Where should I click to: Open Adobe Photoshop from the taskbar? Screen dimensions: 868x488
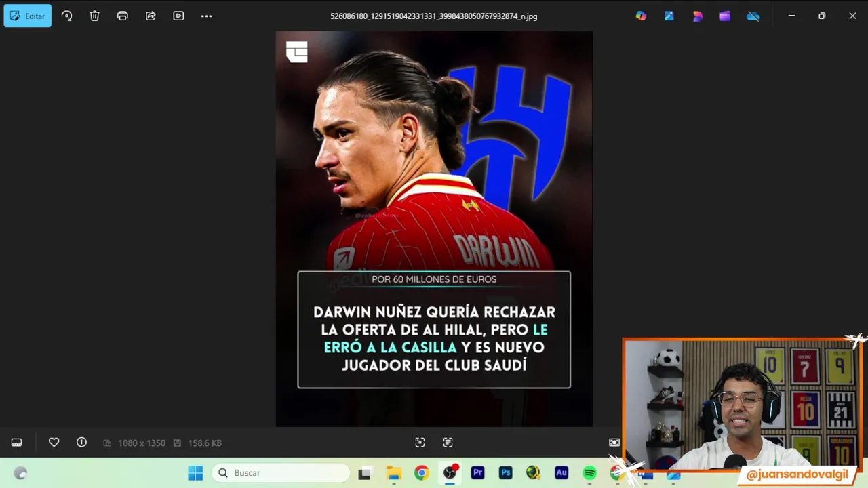pyautogui.click(x=505, y=473)
